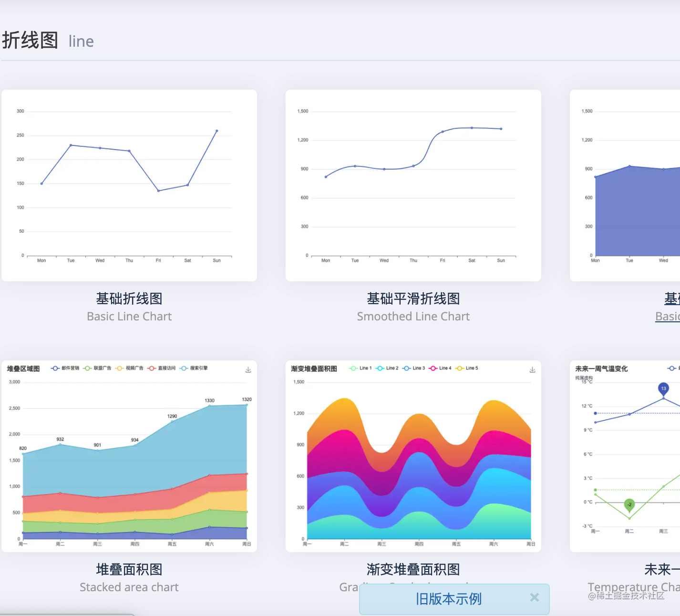Open the 未来一周气温变化 temperature chart thumbnail
Image resolution: width=680 pixels, height=616 pixels.
625,456
